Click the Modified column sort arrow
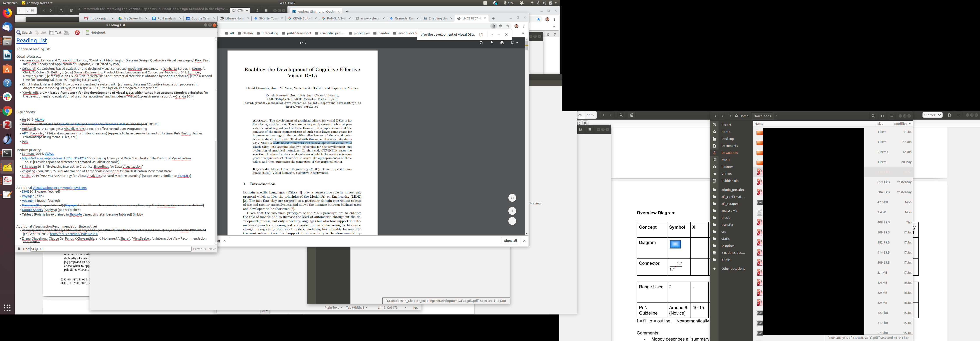 coord(910,124)
